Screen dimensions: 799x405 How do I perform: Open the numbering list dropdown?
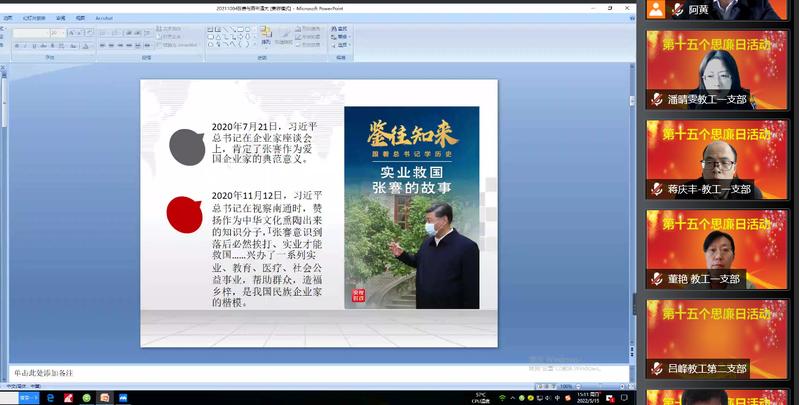click(116, 33)
